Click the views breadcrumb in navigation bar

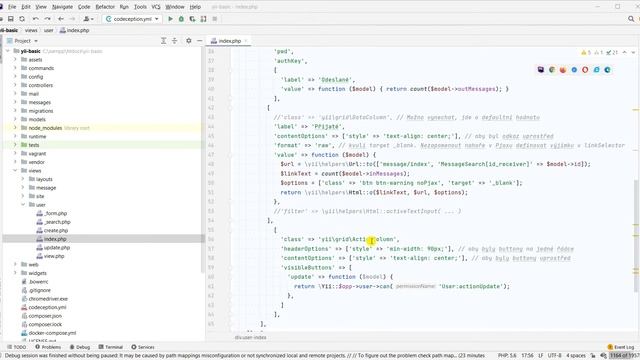[x=31, y=30]
